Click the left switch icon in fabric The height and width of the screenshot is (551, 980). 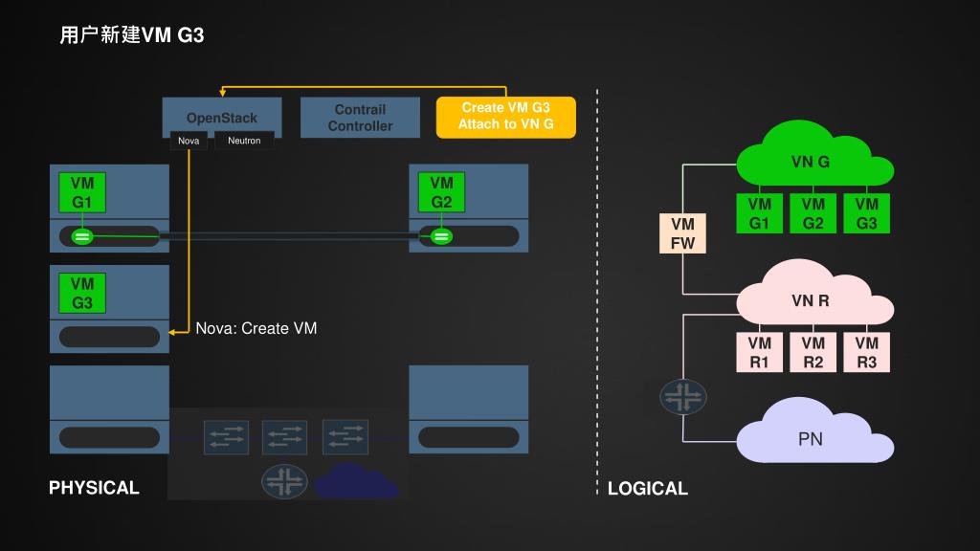226,437
